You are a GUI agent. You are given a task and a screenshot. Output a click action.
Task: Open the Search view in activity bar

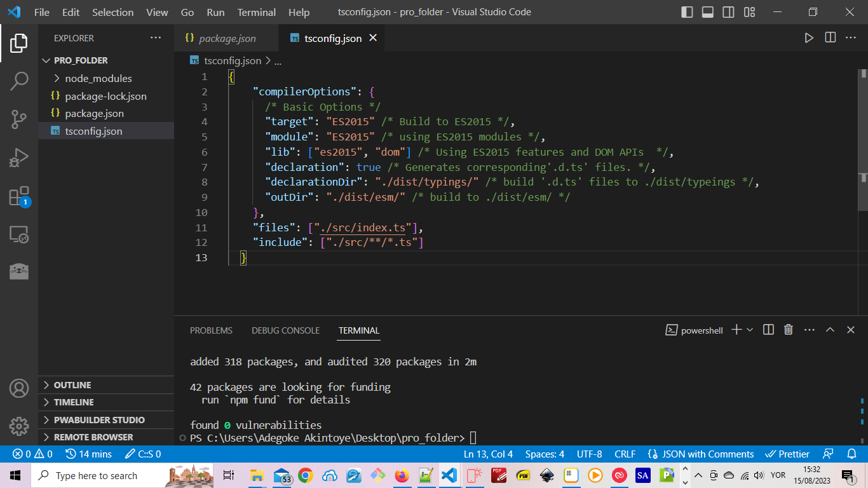click(19, 81)
